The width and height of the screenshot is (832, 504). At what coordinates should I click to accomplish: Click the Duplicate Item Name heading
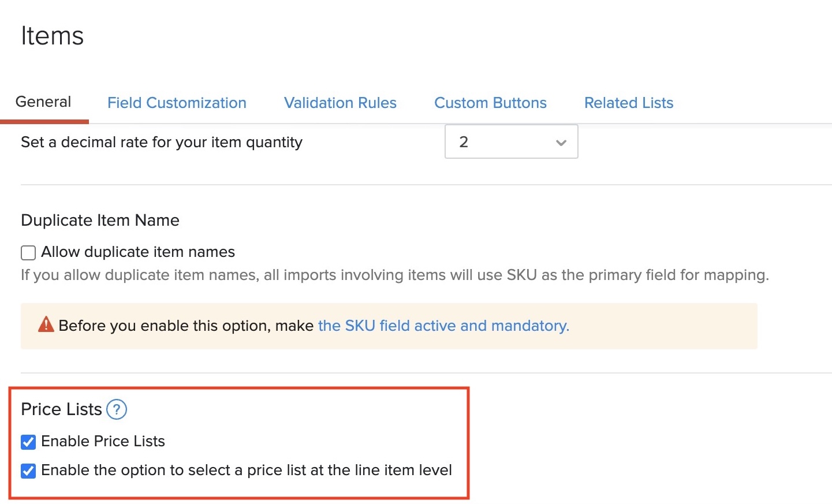coord(100,220)
